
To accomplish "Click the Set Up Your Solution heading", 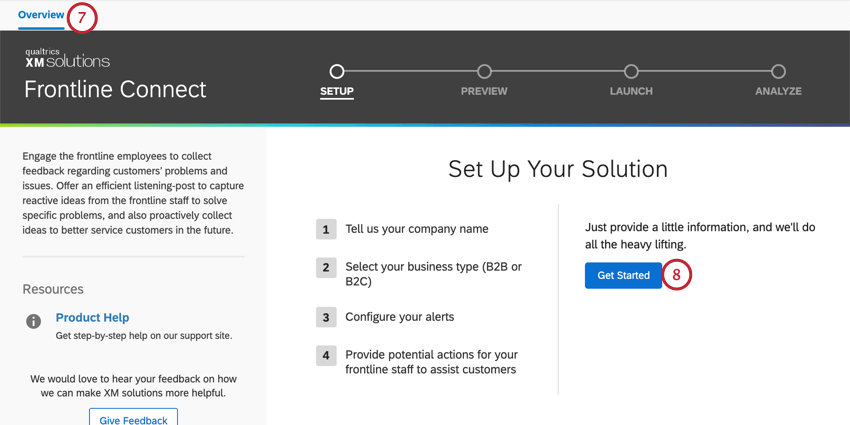I will [x=558, y=168].
